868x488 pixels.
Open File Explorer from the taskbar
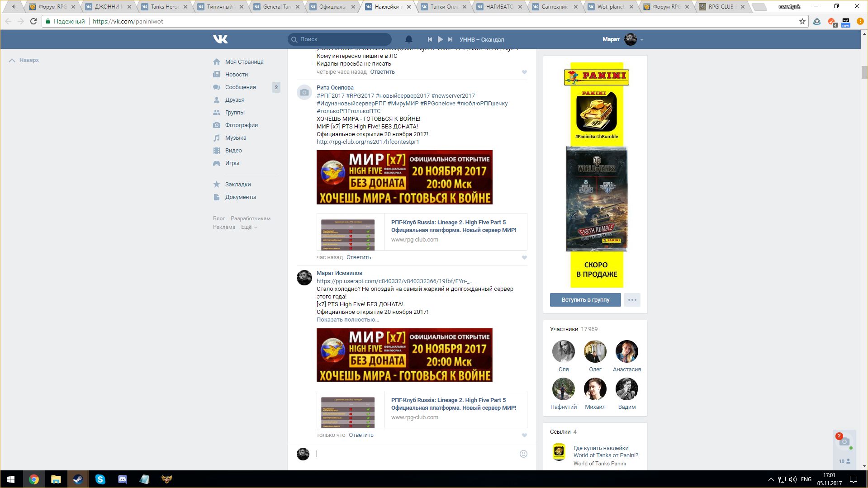point(56,479)
